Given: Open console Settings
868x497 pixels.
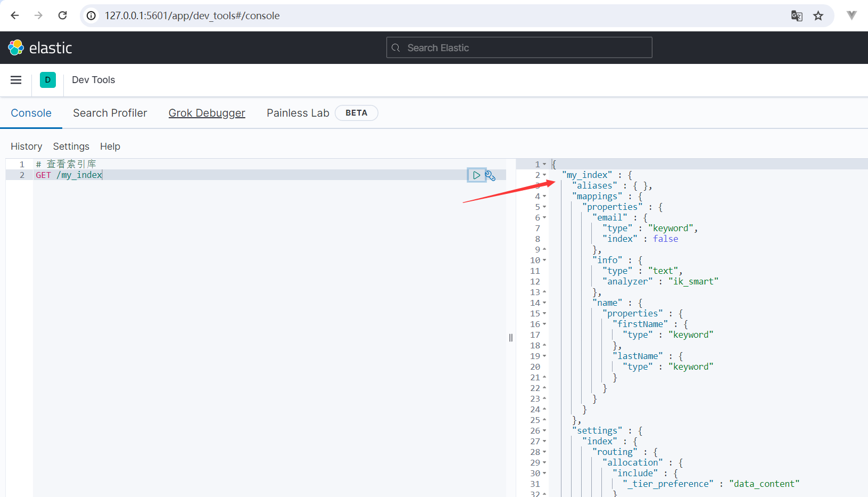Looking at the screenshot, I should point(71,146).
